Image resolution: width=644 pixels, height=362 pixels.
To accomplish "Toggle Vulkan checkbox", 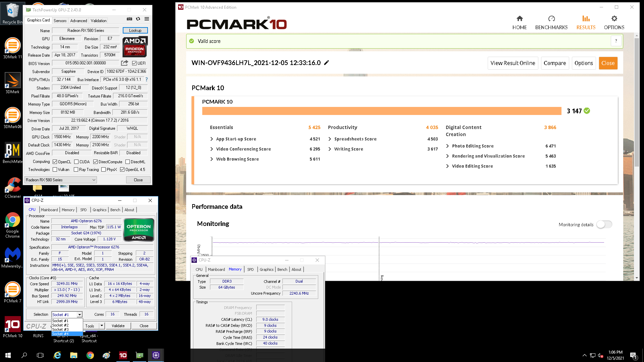I will pos(55,170).
